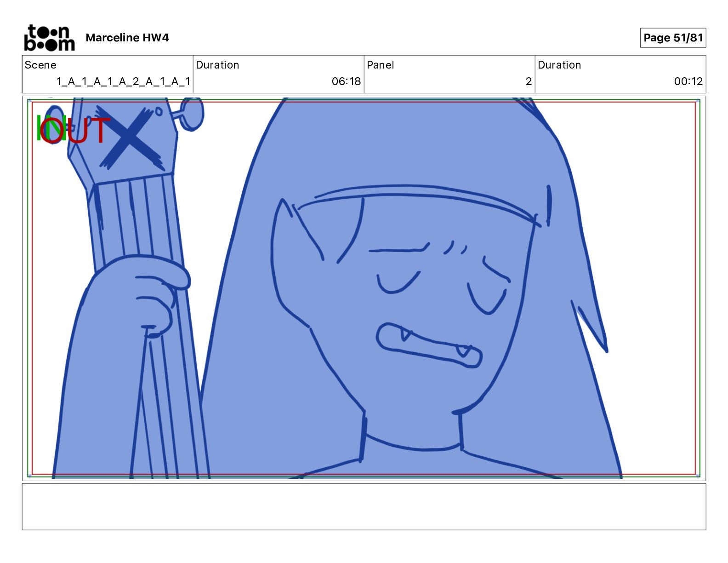Click scene duration value '06:18'

(346, 81)
